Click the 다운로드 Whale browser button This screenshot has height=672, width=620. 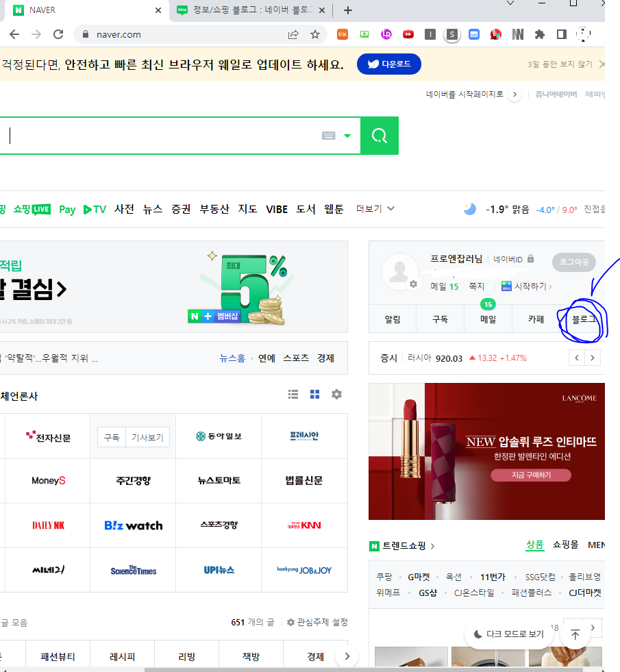388,64
